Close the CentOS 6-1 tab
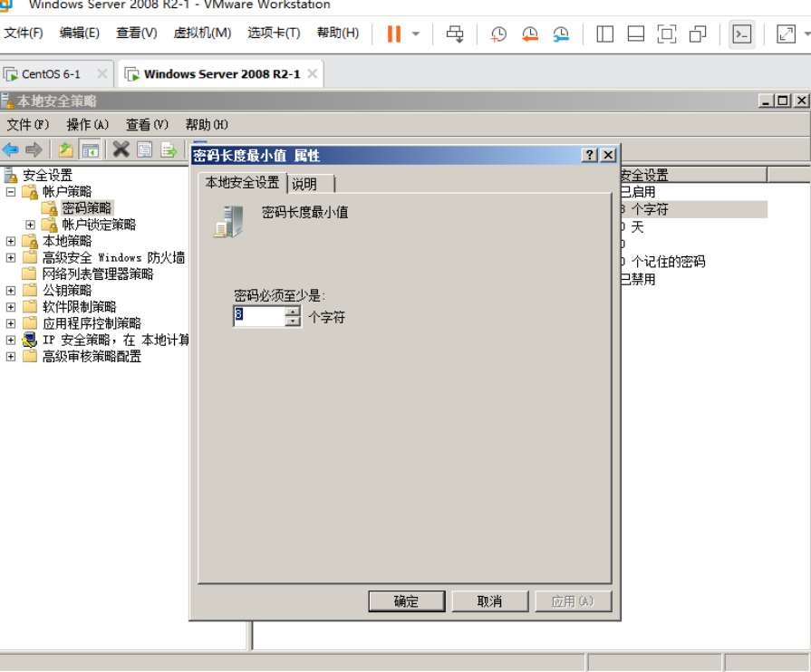 tap(102, 74)
